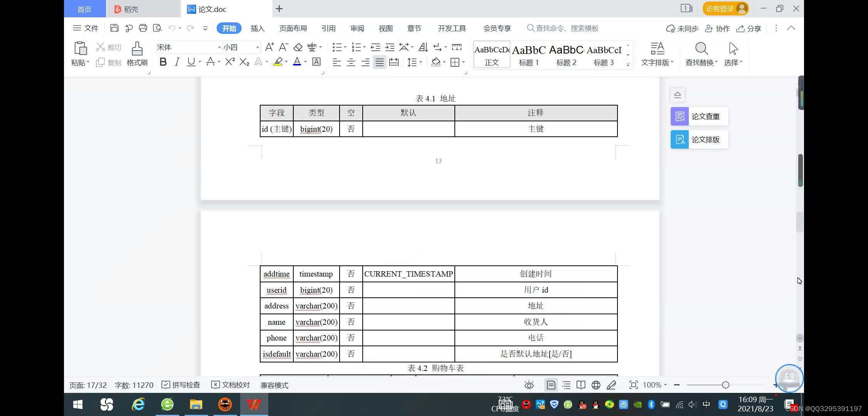Increase paragraph indent
The image size is (868, 416).
[390, 47]
